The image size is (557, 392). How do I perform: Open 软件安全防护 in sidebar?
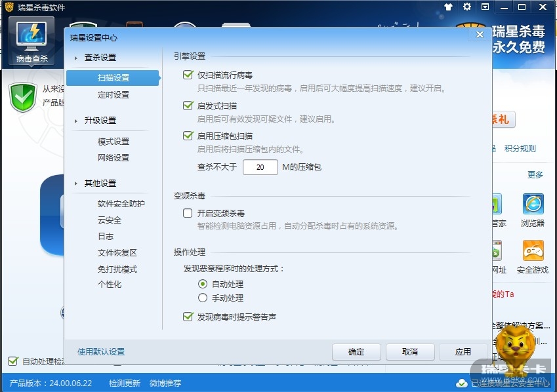pos(121,203)
